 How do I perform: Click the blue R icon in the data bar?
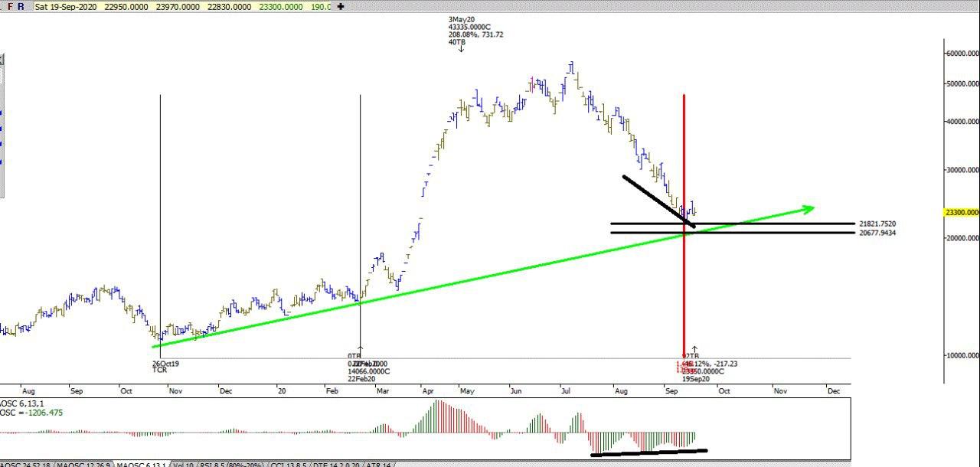tap(20, 6)
